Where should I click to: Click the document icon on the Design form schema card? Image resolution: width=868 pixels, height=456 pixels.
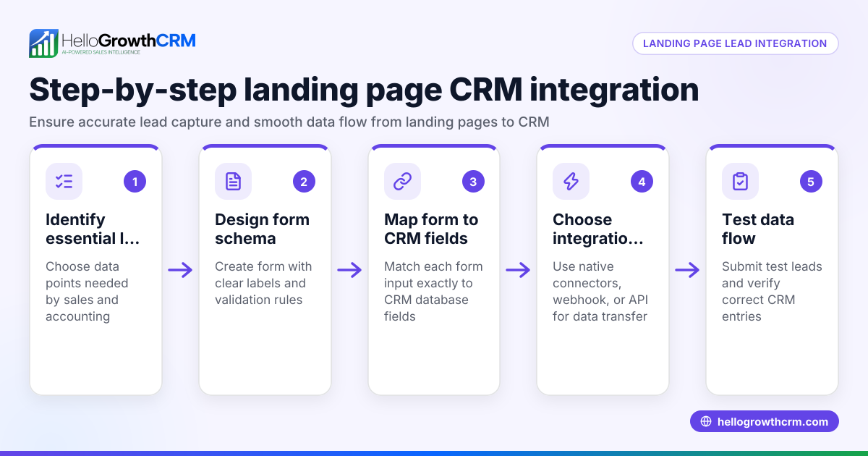233,181
